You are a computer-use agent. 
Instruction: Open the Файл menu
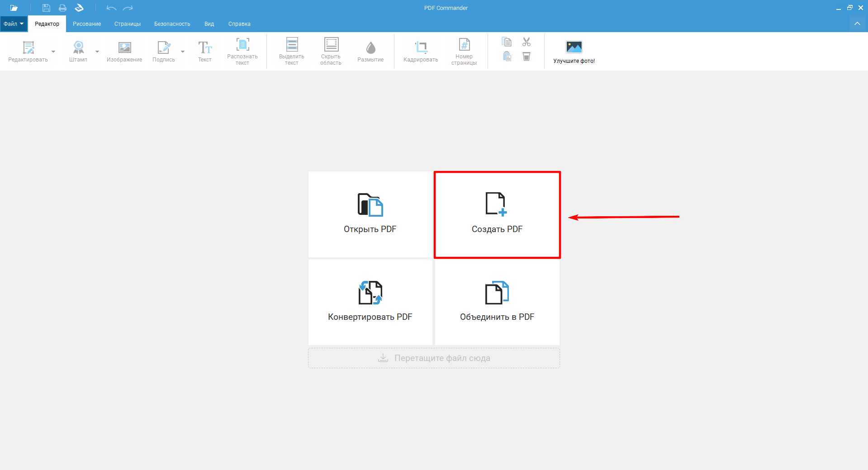pos(14,24)
